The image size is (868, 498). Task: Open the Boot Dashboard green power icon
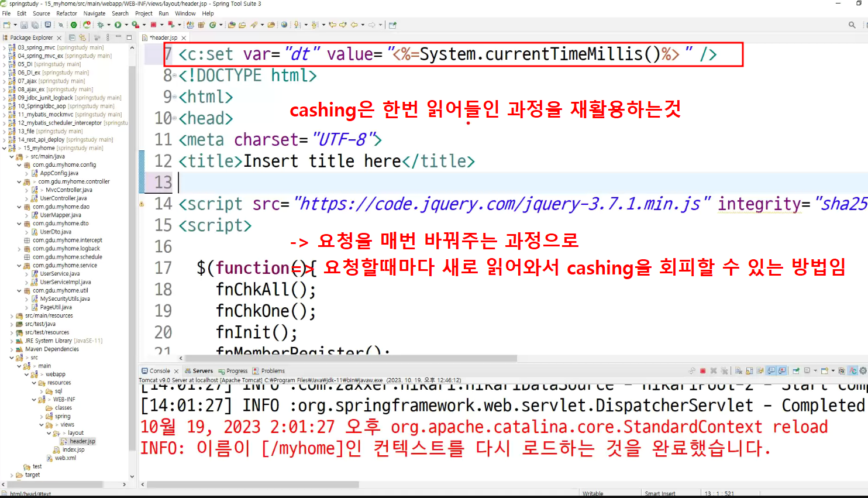(74, 25)
